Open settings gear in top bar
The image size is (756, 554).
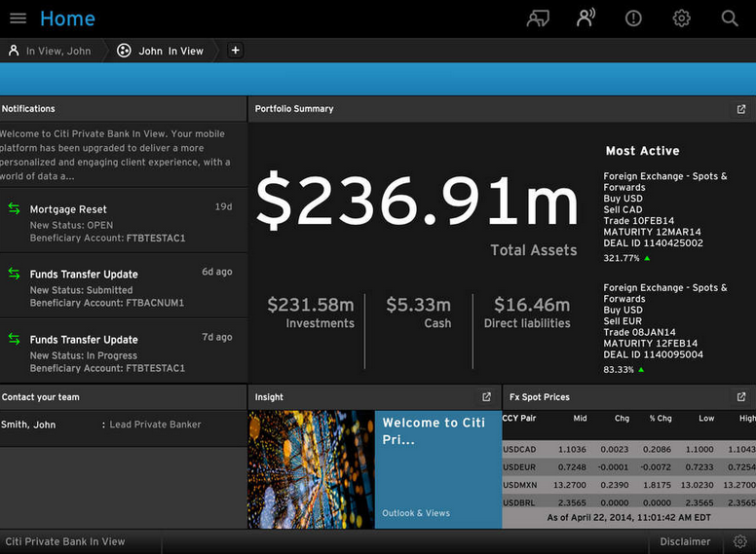tap(682, 18)
